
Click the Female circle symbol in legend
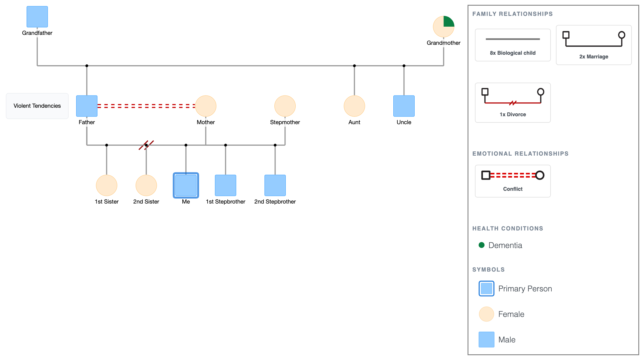[x=486, y=314]
